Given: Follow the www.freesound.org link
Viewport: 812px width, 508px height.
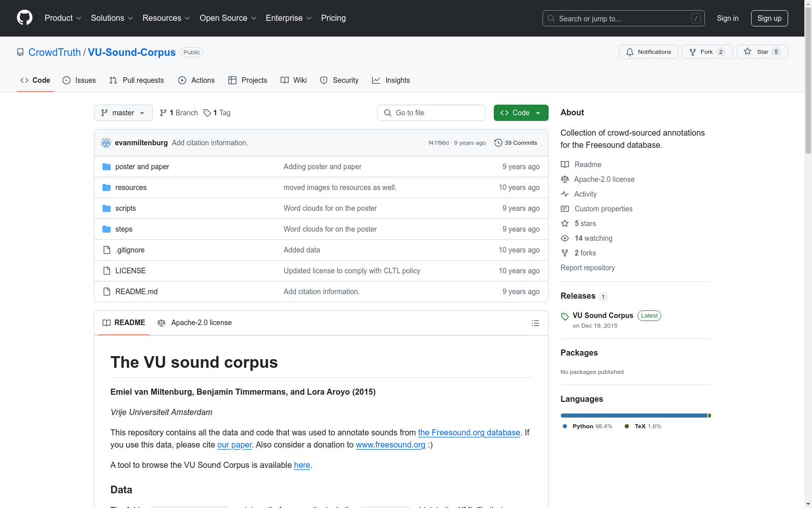Looking at the screenshot, I should tap(391, 444).
